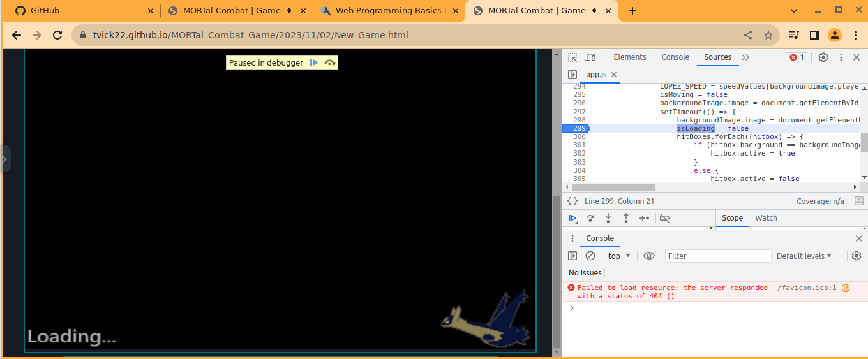
Task: Switch to the Watch tab
Action: (x=766, y=218)
